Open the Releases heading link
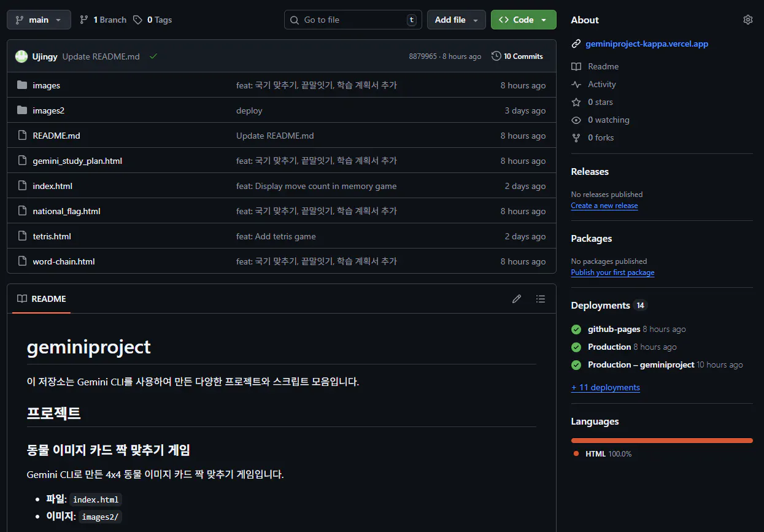Screen dimensions: 764x532 [590, 171]
